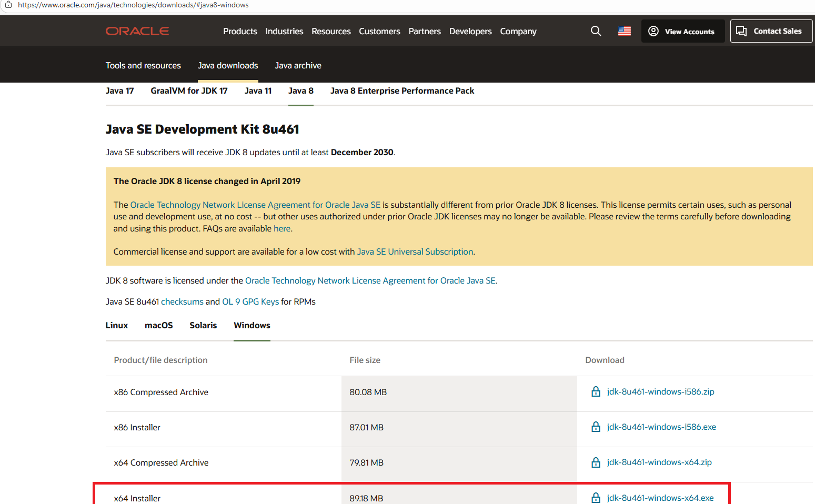Select the Windows OS tab
This screenshot has height=504, width=815.
[x=252, y=325]
